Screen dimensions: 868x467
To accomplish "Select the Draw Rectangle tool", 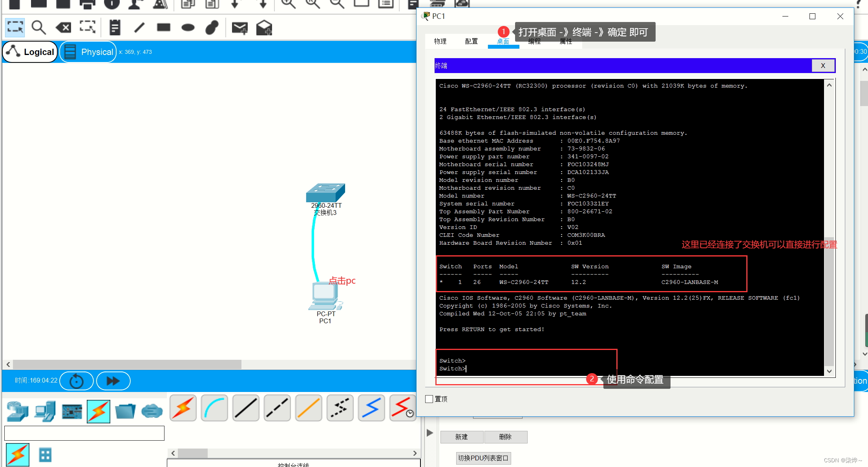I will [164, 27].
